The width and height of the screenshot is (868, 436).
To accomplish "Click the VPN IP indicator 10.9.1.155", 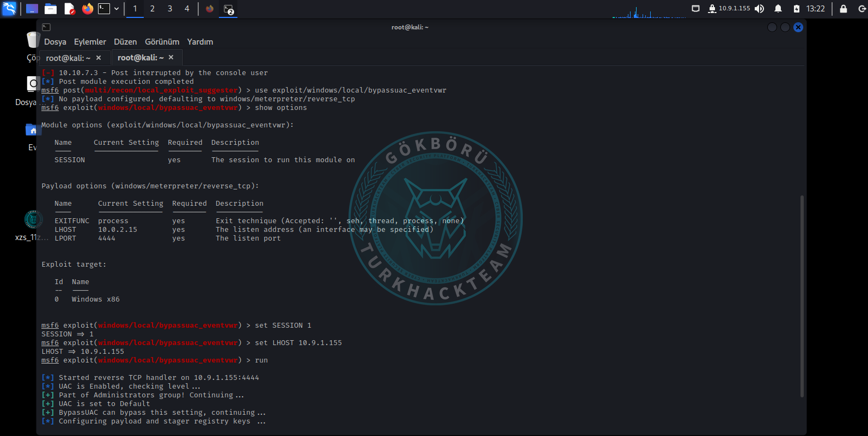I will click(x=729, y=9).
